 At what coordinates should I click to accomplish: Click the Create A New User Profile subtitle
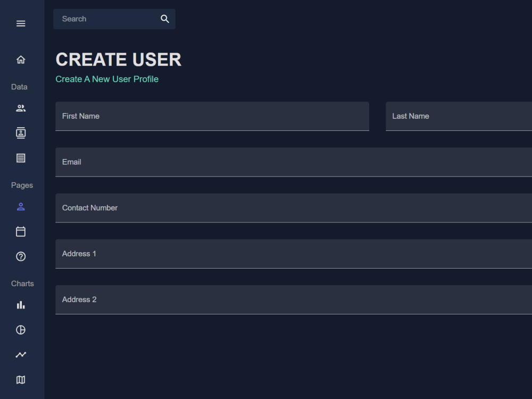click(x=107, y=79)
